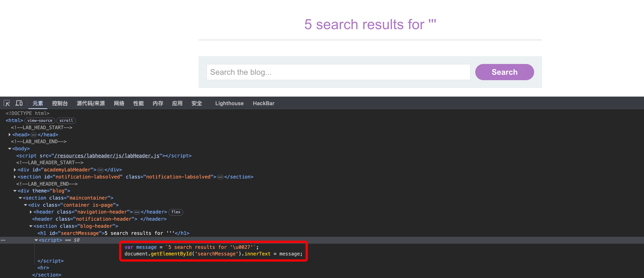Expand the academyLabHeader div node
This screenshot has width=644, height=278.
click(15, 170)
